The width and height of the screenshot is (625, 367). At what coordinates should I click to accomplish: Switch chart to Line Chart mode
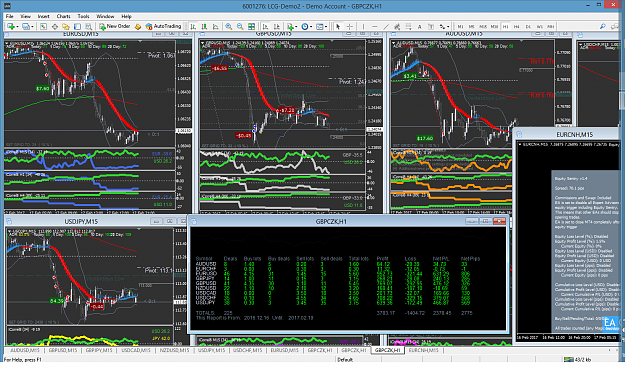coord(216,27)
